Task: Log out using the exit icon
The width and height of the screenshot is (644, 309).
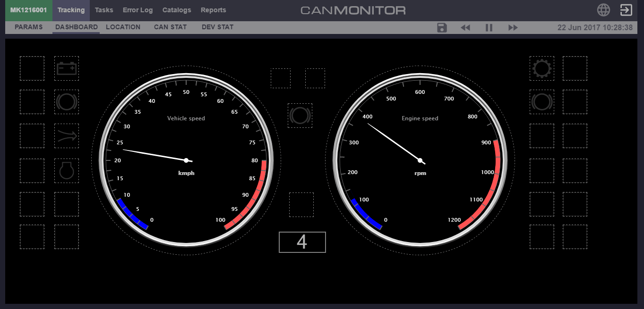Action: click(626, 10)
